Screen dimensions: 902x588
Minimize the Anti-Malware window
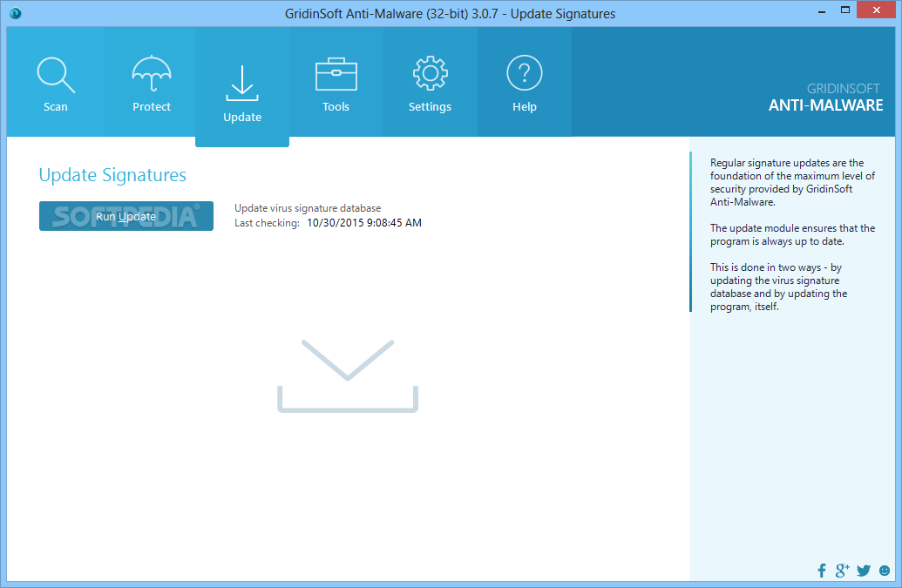pos(822,11)
